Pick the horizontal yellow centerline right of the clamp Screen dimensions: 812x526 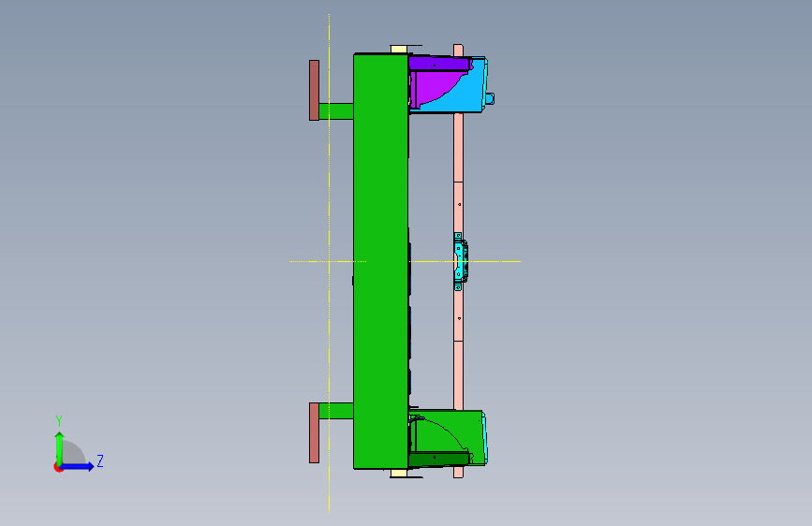click(495, 261)
